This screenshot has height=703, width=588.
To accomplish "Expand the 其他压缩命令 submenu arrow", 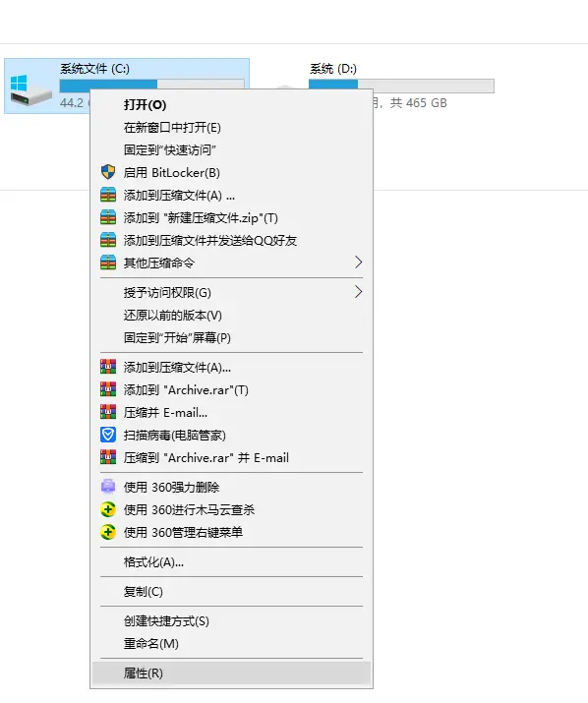I will [x=358, y=263].
